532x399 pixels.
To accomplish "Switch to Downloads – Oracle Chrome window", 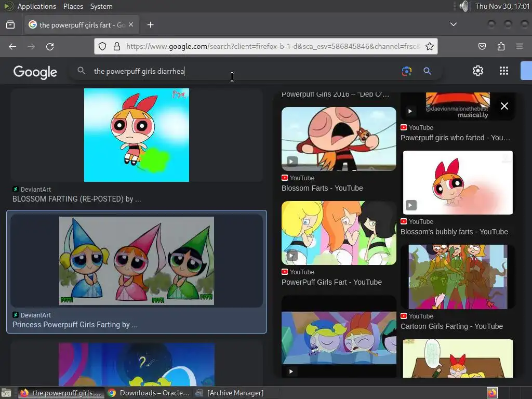I will coord(149,393).
